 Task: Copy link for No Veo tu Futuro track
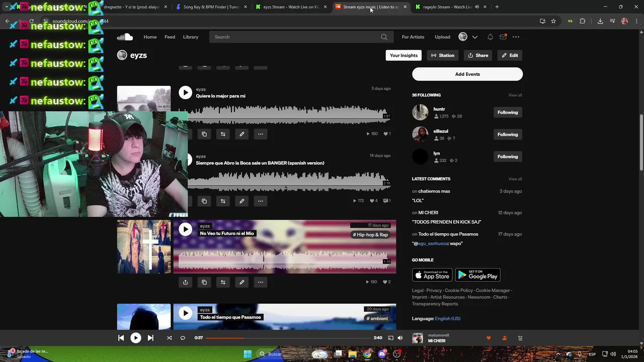coord(204,282)
